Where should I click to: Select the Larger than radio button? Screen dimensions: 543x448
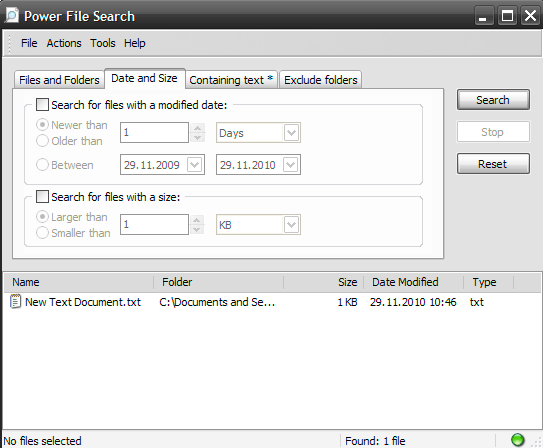(42, 217)
